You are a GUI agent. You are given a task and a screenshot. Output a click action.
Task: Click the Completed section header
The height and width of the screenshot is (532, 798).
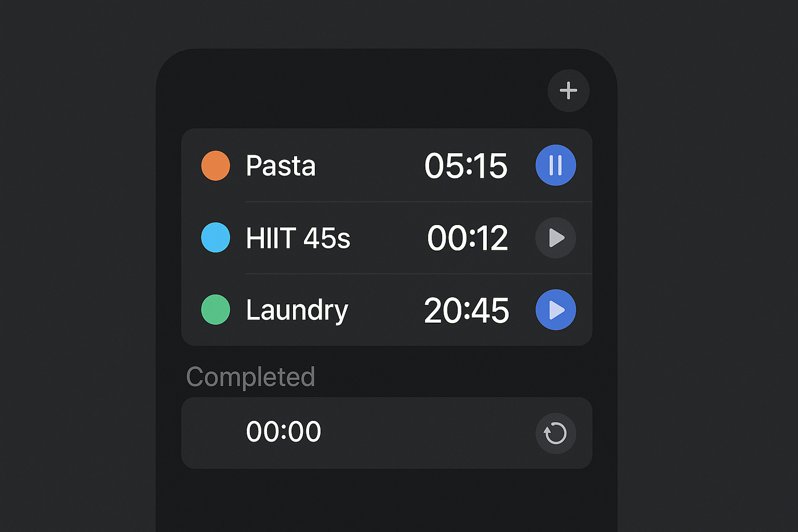[x=250, y=377]
